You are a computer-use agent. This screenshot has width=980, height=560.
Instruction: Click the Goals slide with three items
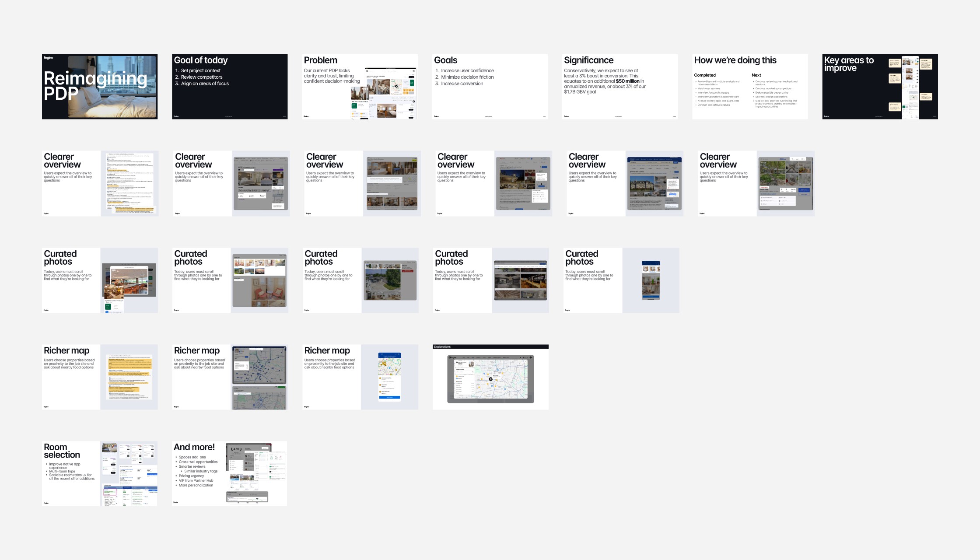[490, 87]
